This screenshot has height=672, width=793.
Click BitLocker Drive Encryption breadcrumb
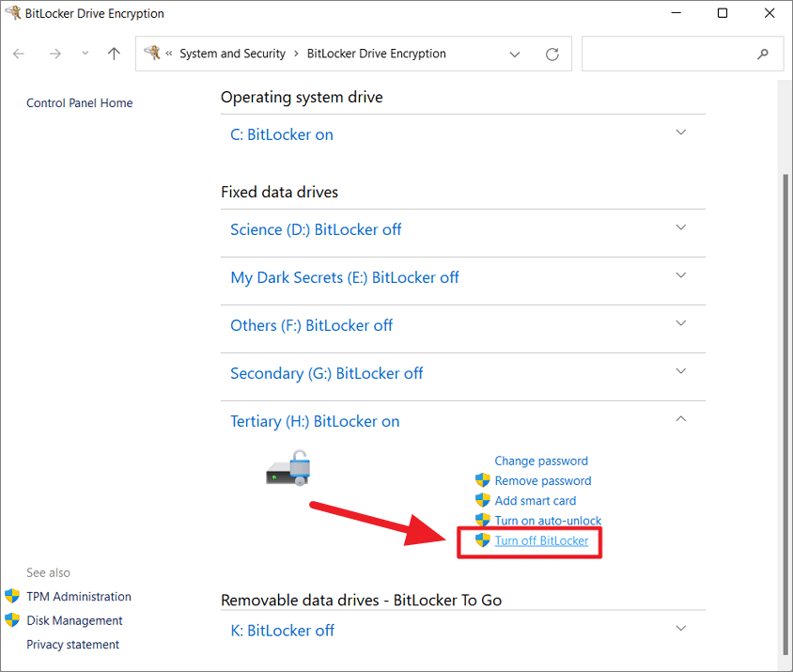(376, 54)
